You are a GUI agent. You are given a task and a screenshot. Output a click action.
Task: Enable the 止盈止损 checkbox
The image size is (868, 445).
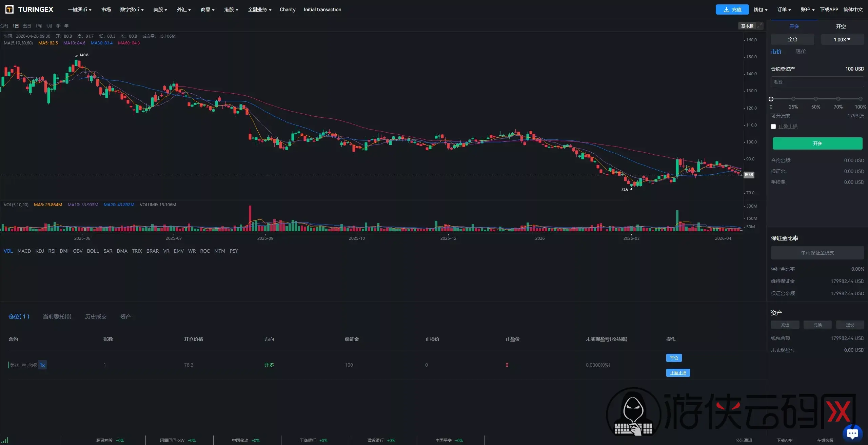point(773,127)
